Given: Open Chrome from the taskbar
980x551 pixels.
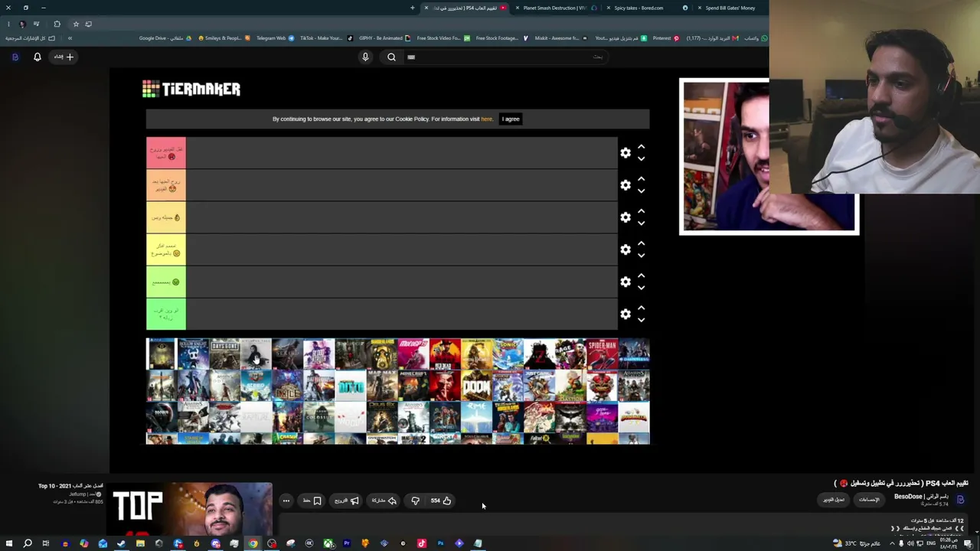Looking at the screenshot, I should [253, 543].
